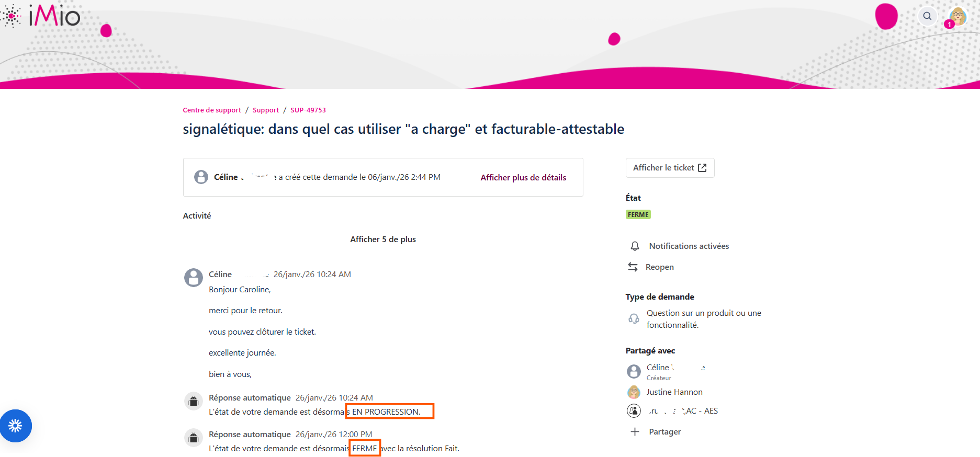
Task: Open user profile avatar menu
Action: pos(958,16)
